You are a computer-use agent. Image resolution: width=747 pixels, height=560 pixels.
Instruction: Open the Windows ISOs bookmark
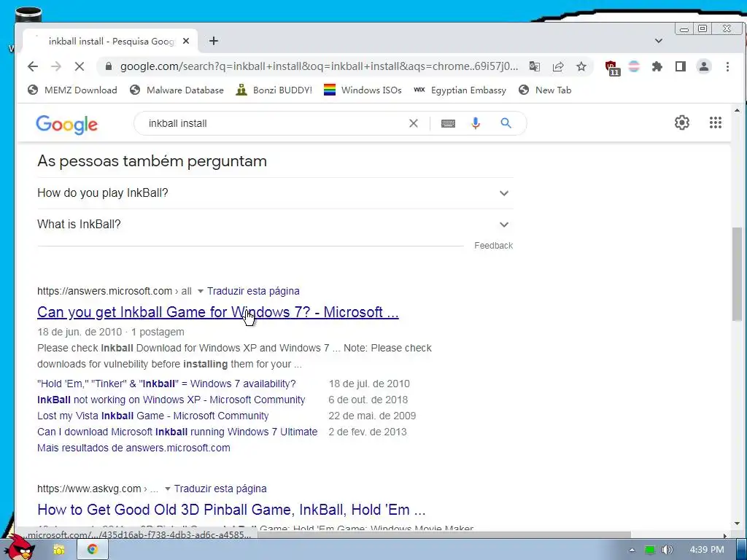point(363,90)
